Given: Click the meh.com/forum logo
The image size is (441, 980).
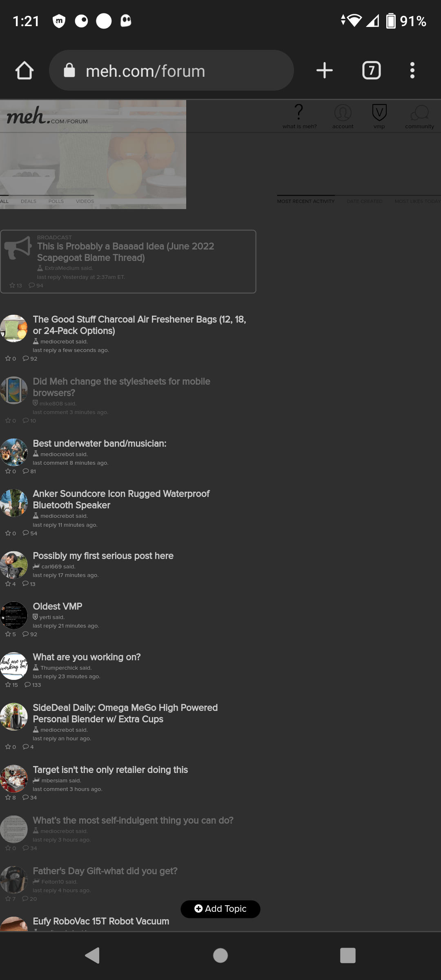Looking at the screenshot, I should pyautogui.click(x=47, y=116).
